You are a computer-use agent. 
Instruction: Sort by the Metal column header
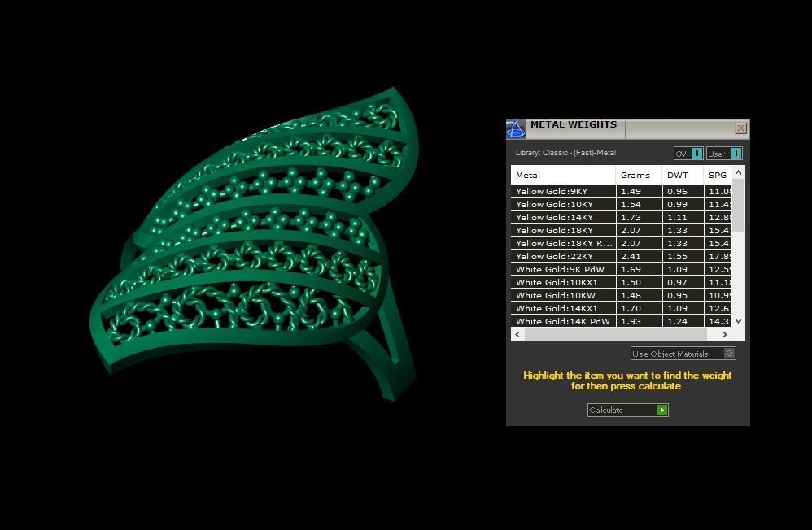coord(563,175)
